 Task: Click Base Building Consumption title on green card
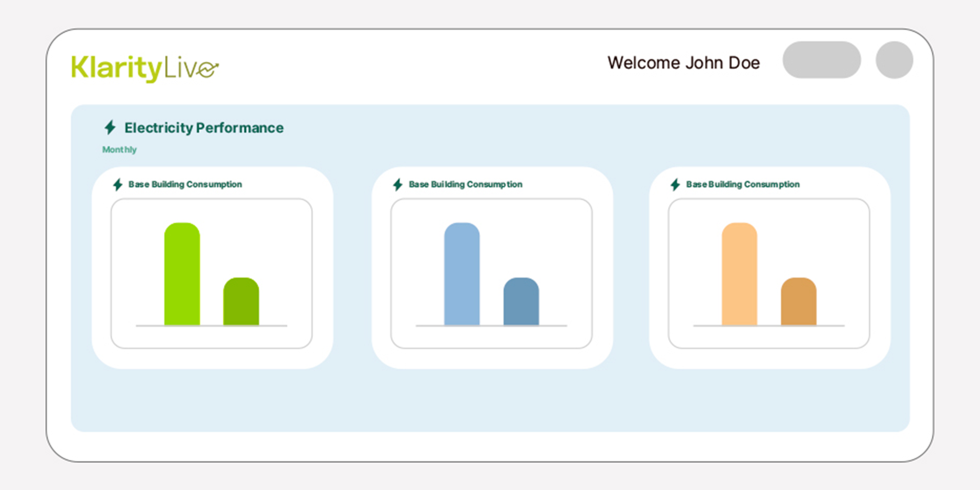[185, 184]
